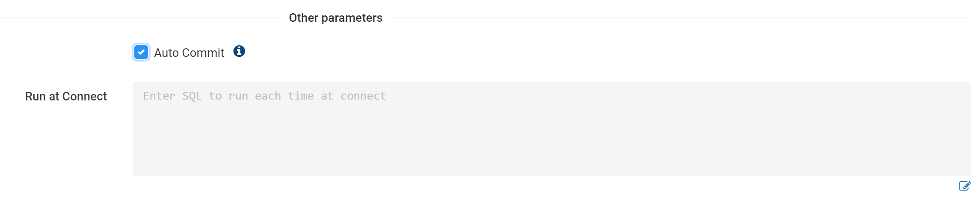Open the Run at Connect SQL editor icon

965,185
